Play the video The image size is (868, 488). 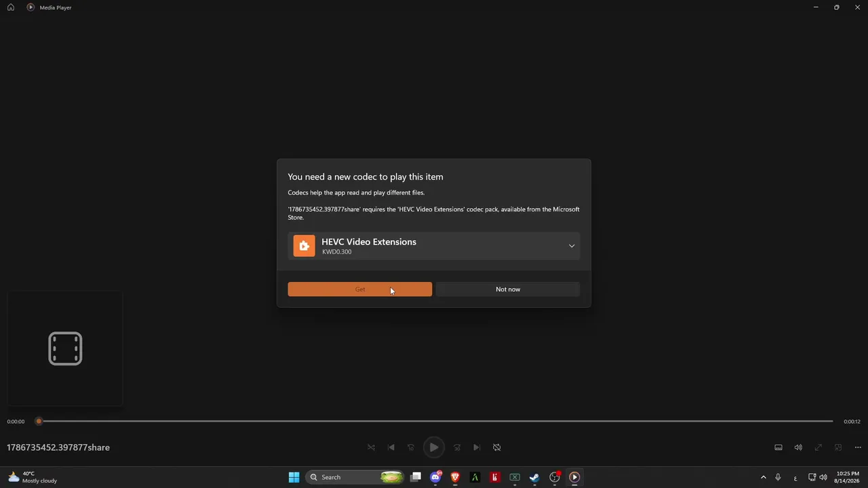click(434, 447)
